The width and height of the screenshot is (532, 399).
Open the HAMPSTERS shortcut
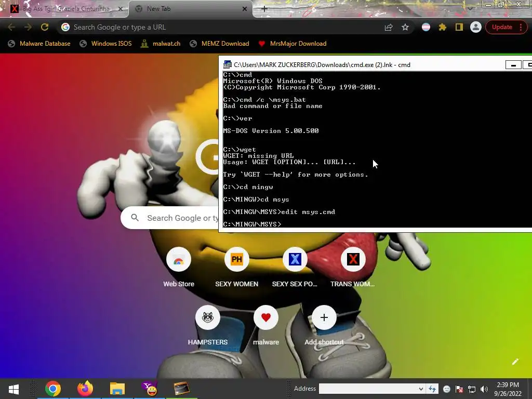tap(208, 326)
